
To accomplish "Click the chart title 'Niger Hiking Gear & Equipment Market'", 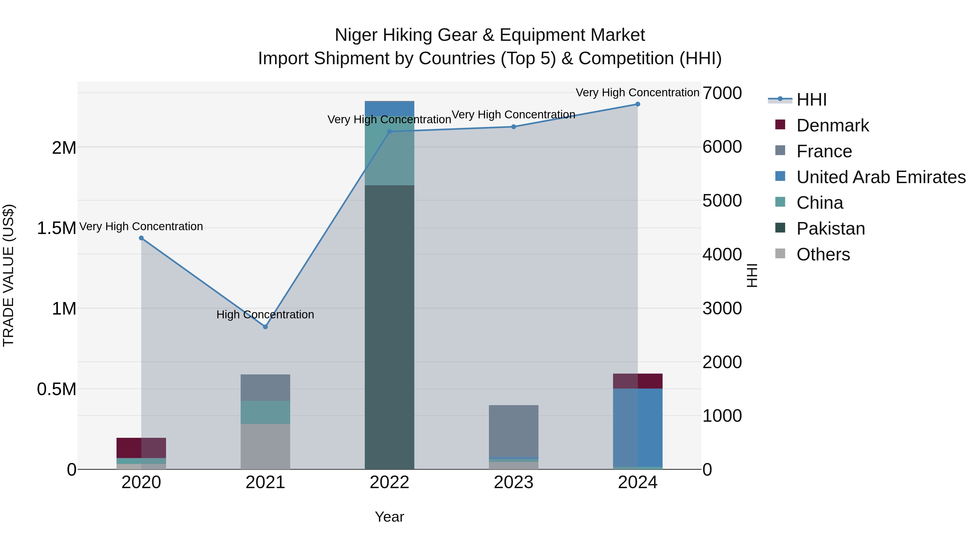I will pos(490,35).
